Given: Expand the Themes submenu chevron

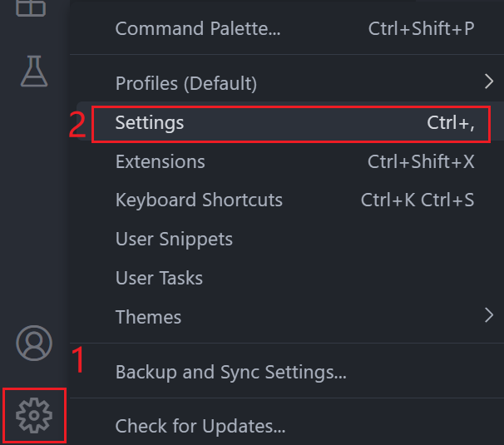Looking at the screenshot, I should [x=487, y=315].
